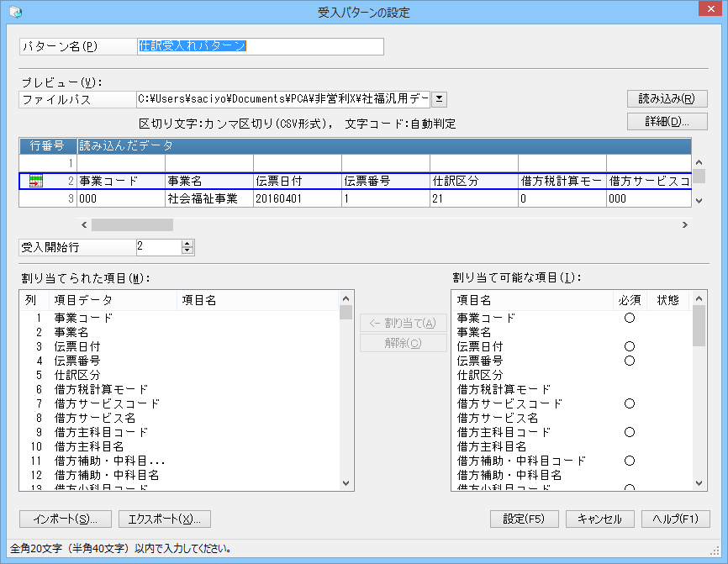Confirm with 設定(F5) button
The image size is (728, 564).
525,519
